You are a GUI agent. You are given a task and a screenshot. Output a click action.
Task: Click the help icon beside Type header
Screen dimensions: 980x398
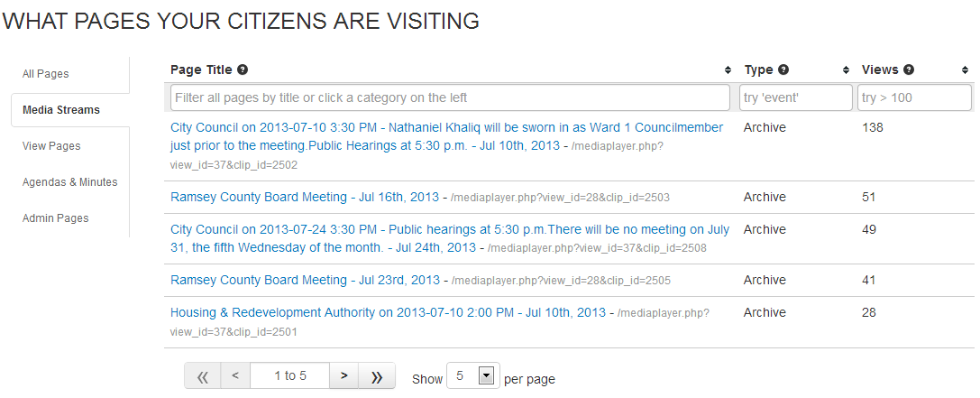pos(783,69)
